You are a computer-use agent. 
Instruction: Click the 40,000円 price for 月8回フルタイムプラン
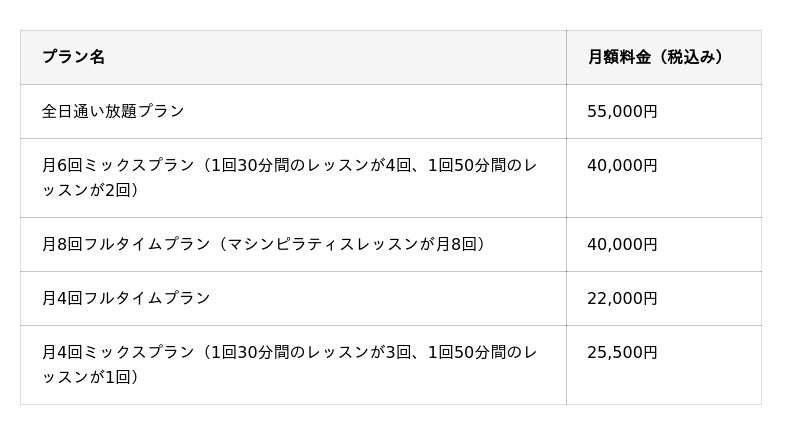[x=622, y=244]
